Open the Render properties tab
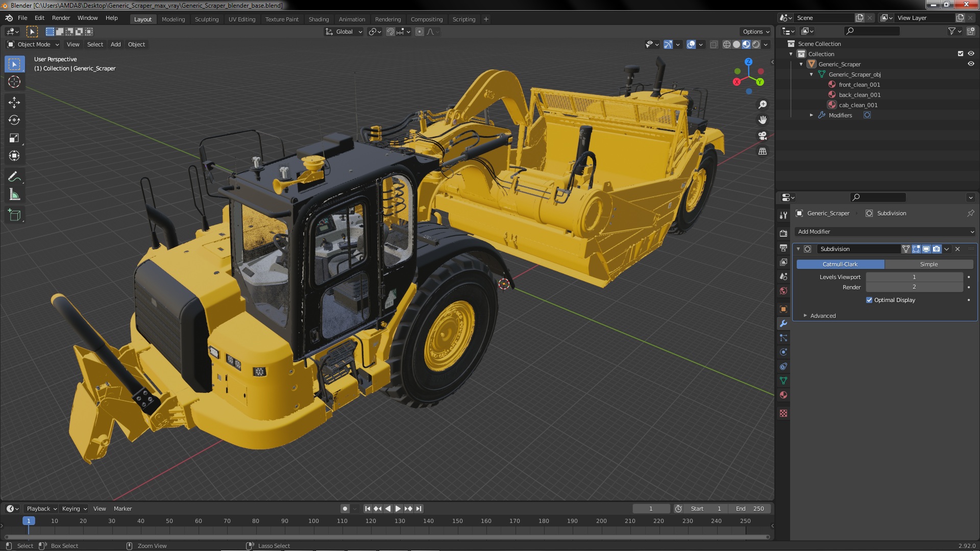The width and height of the screenshot is (980, 551). click(783, 234)
